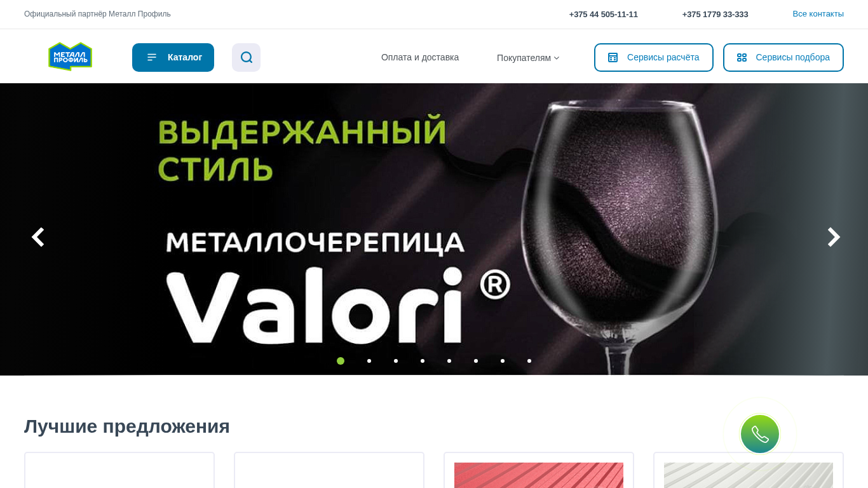This screenshot has height=488, width=868.
Task: Switch to the last carousel slide dot
Action: click(x=529, y=361)
